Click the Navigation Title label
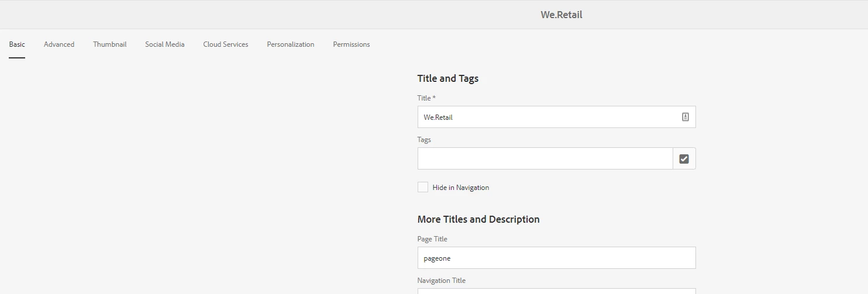The width and height of the screenshot is (868, 294). [442, 281]
